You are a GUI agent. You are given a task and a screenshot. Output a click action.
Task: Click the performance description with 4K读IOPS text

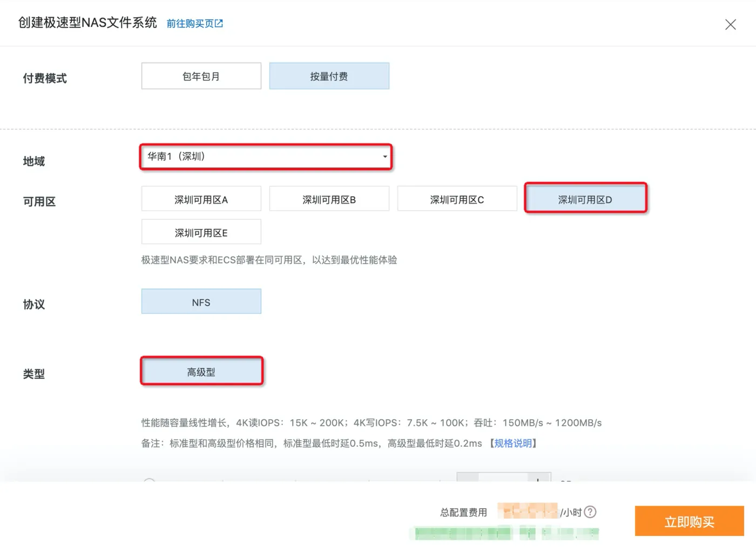[372, 423]
